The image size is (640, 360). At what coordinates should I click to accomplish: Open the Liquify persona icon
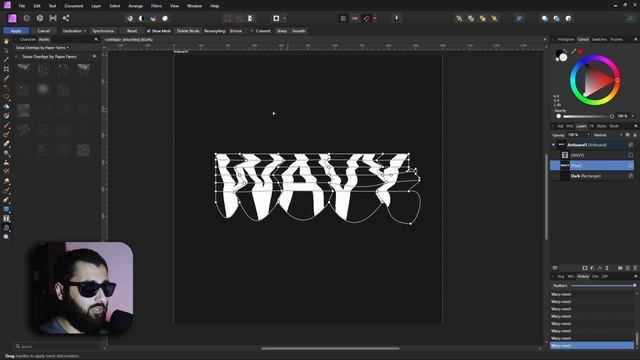pyautogui.click(x=27, y=18)
